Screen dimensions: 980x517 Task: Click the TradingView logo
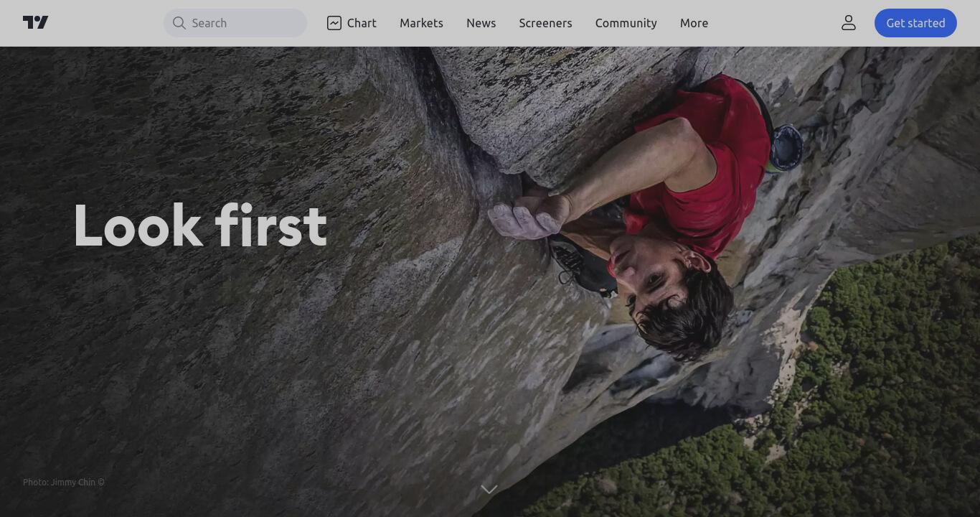click(35, 23)
